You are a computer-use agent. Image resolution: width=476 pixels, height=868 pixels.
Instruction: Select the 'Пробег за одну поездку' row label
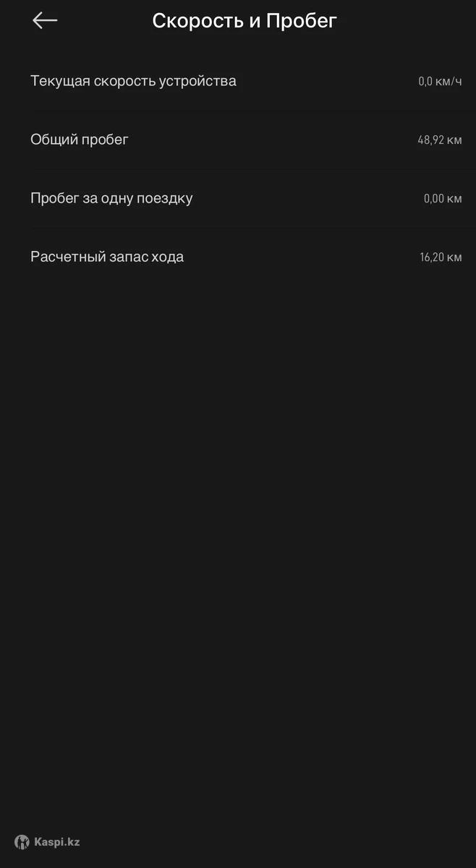pos(111,198)
